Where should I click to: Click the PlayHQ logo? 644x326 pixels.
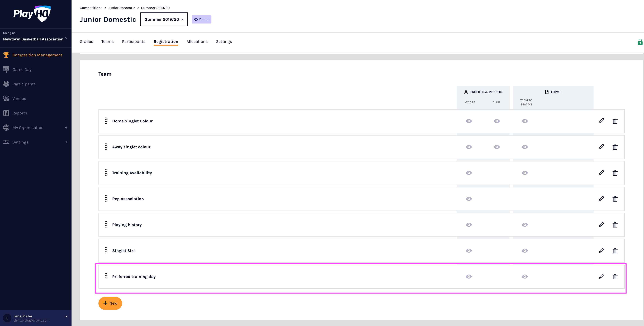32,14
